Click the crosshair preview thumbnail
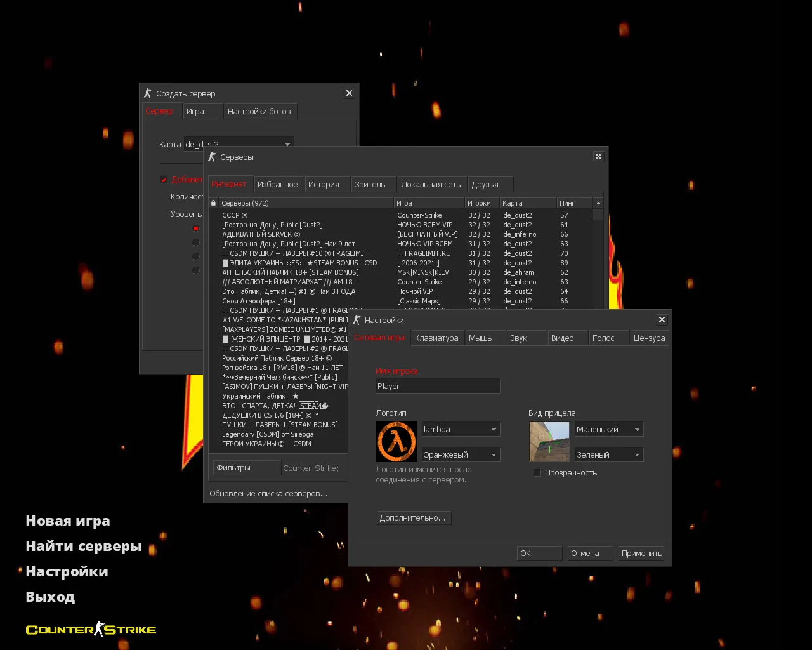This screenshot has height=650, width=812. [549, 442]
